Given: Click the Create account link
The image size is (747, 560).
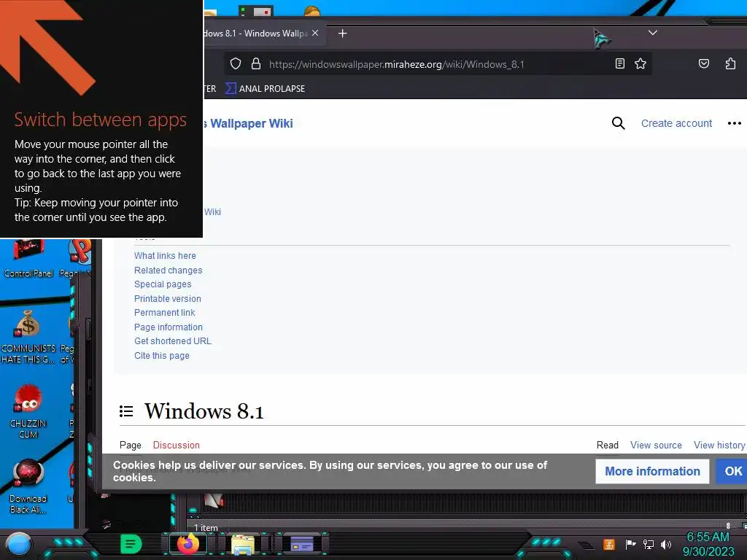Looking at the screenshot, I should [676, 123].
